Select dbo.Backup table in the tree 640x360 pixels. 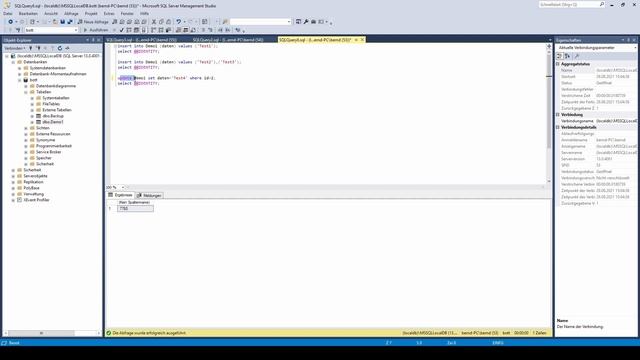pos(53,116)
